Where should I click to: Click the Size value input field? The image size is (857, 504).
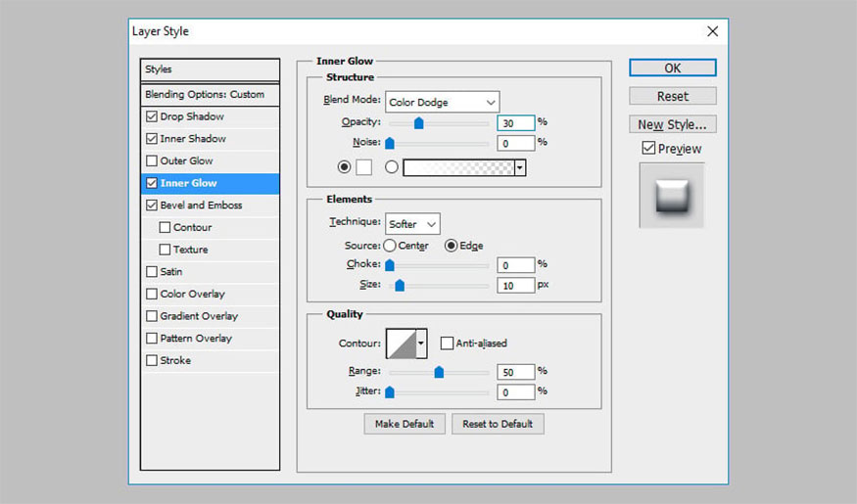click(x=514, y=286)
